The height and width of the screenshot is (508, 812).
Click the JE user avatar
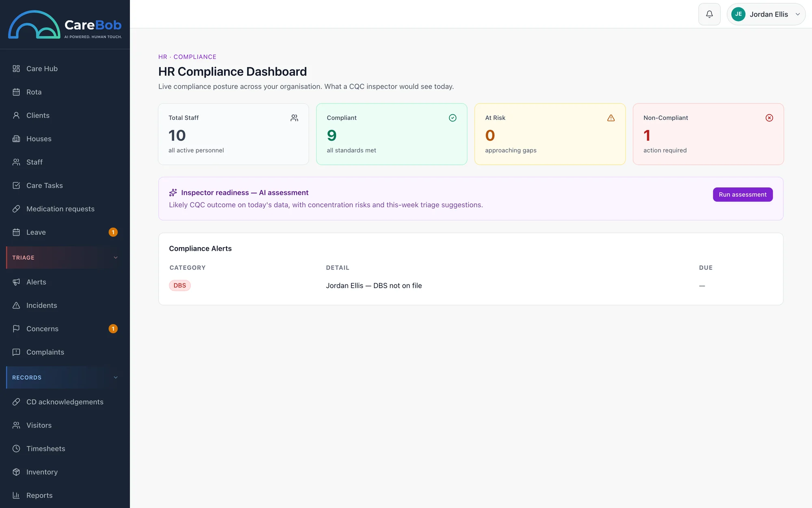pyautogui.click(x=738, y=14)
